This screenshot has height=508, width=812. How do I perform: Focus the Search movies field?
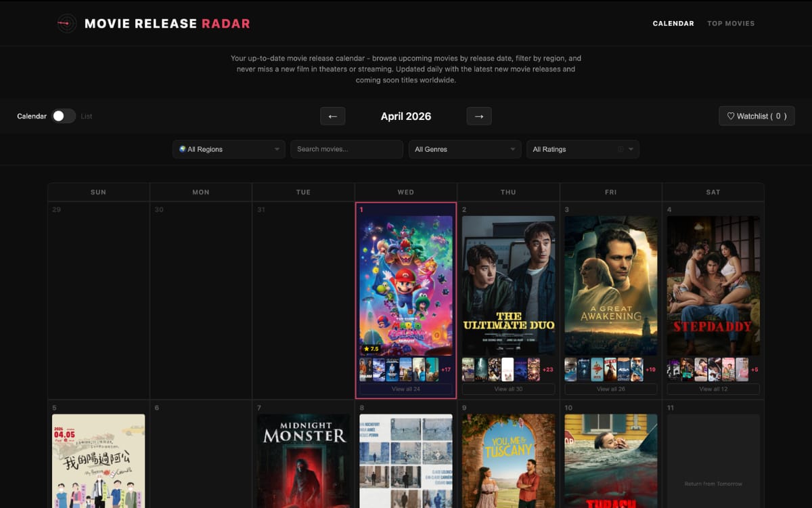[x=346, y=149]
